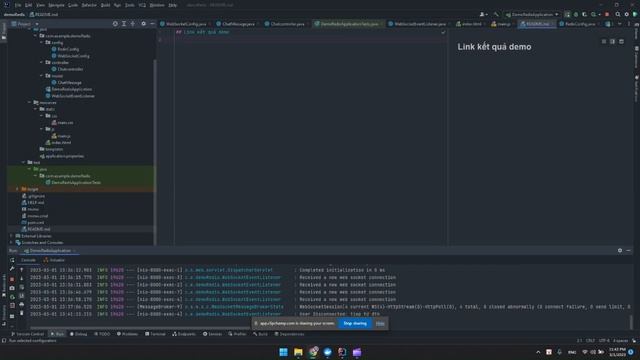Stop the running application from top toolbar
Screen dimensions: 640x360
click(607, 14)
